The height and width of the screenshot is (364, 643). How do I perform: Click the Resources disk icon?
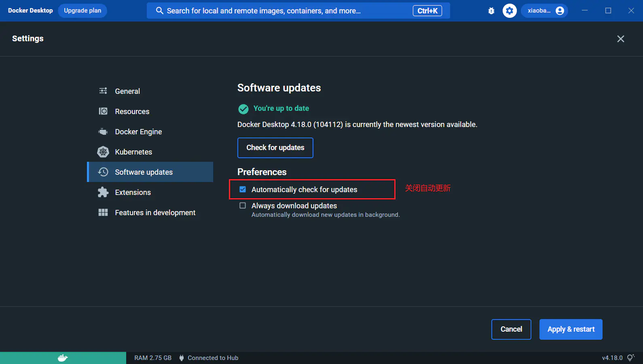(x=103, y=111)
